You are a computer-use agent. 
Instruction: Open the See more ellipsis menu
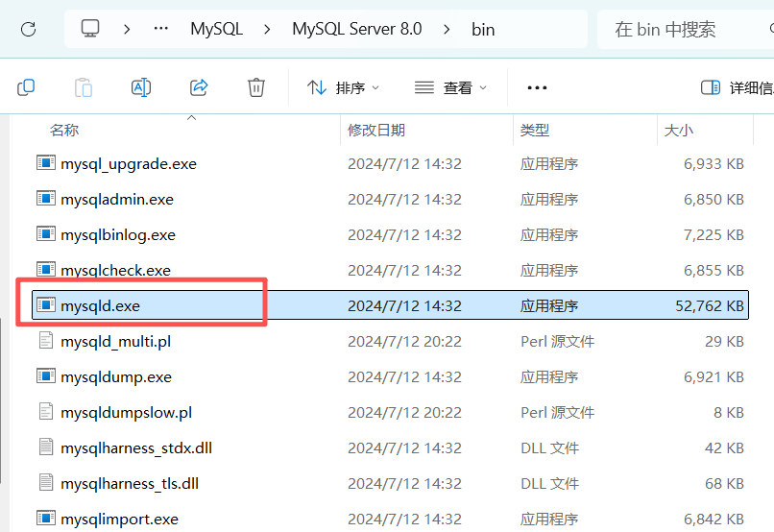537,87
